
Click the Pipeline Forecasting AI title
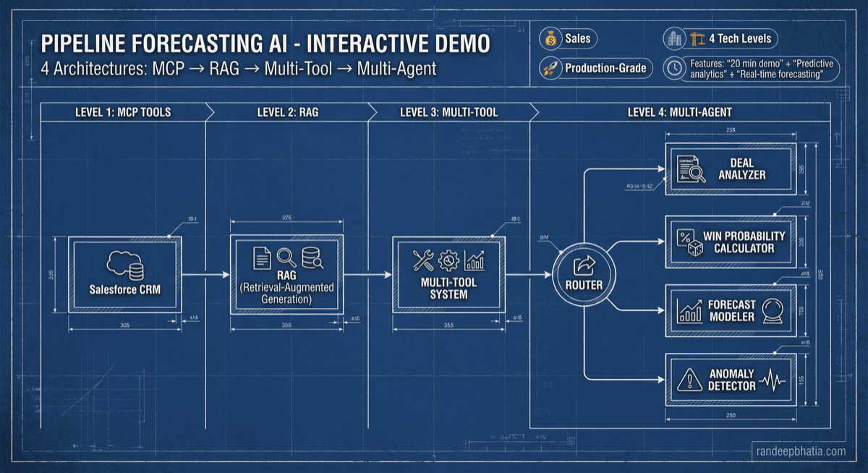coord(265,43)
